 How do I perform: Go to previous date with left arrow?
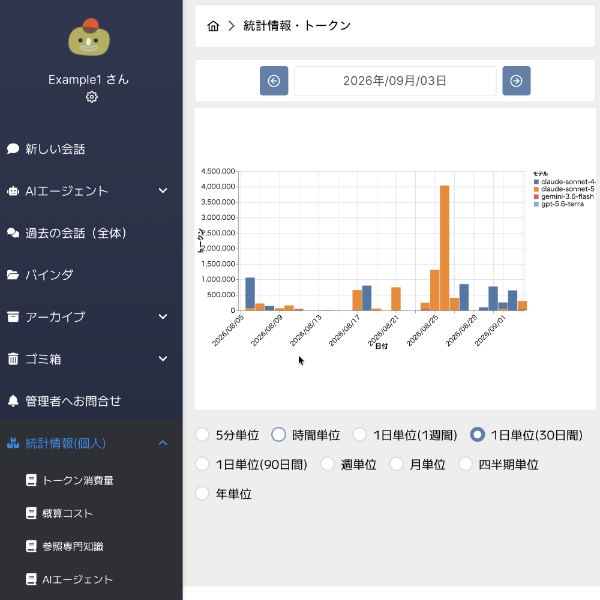(x=274, y=81)
